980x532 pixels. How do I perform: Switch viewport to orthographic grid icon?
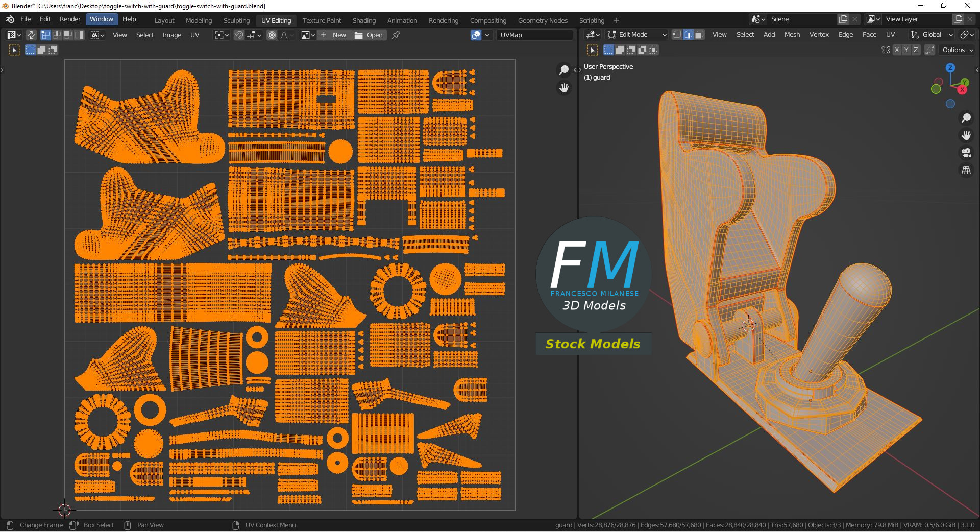tap(966, 171)
